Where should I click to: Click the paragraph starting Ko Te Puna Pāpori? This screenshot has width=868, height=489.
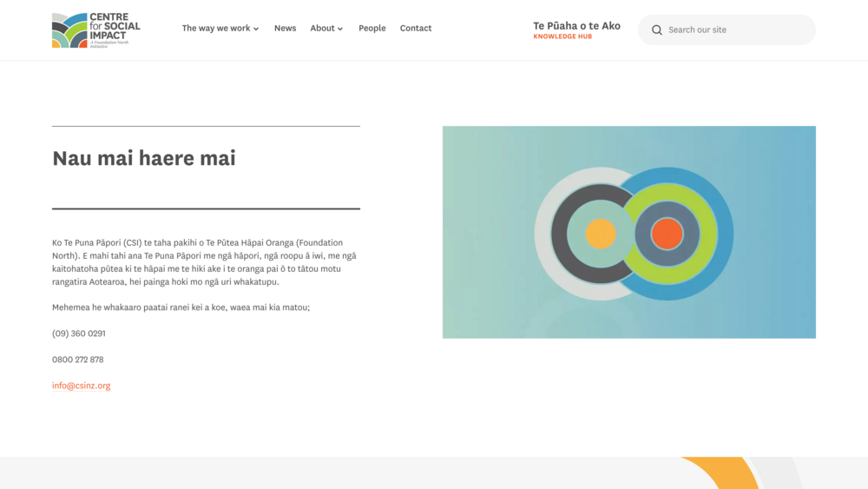click(x=205, y=262)
